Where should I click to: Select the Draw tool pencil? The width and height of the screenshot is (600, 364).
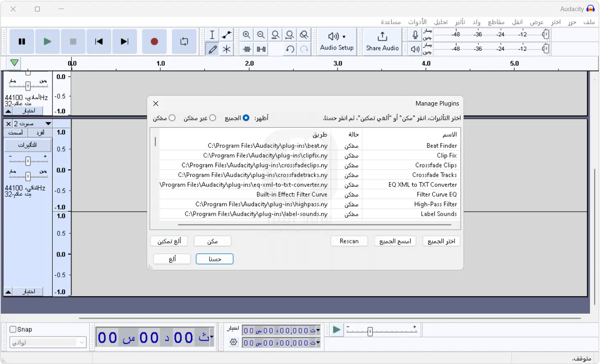pos(212,49)
